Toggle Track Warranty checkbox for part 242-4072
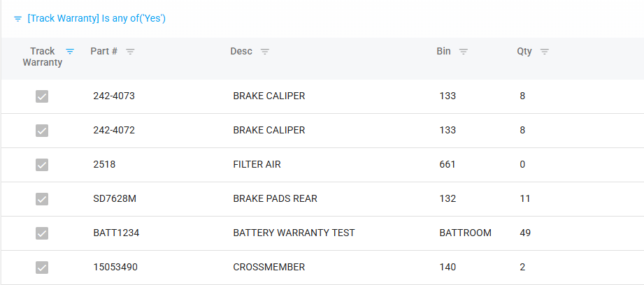 (42, 131)
